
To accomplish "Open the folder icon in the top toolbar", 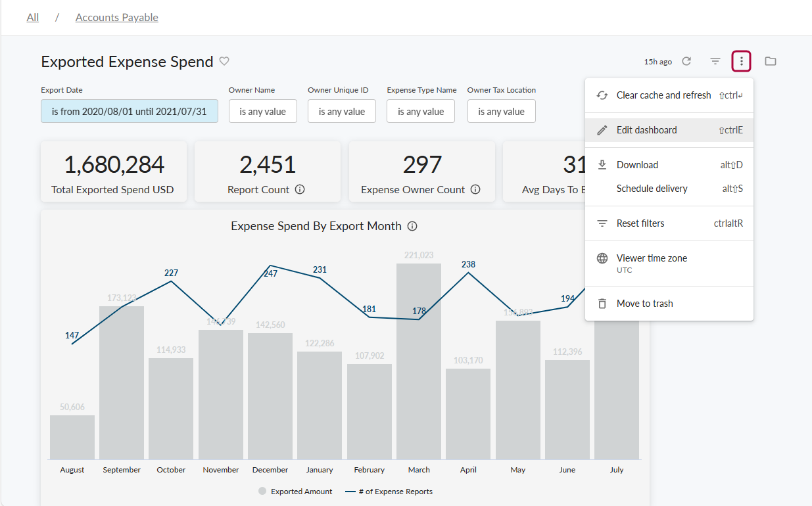I will pyautogui.click(x=770, y=61).
